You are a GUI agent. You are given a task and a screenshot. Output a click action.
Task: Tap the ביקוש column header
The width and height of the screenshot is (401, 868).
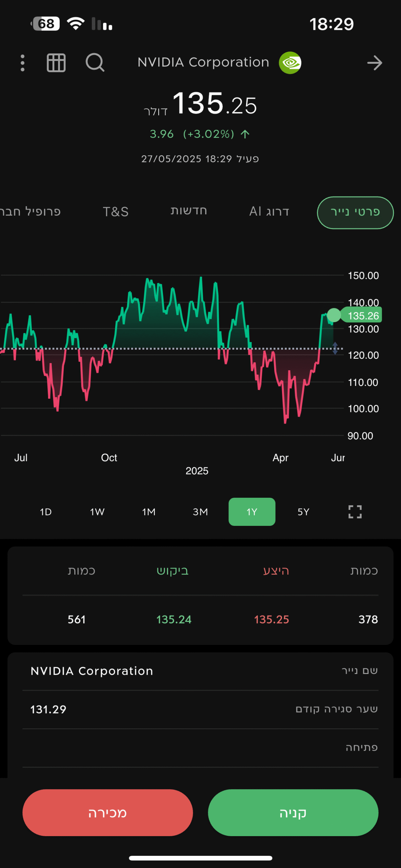173,571
